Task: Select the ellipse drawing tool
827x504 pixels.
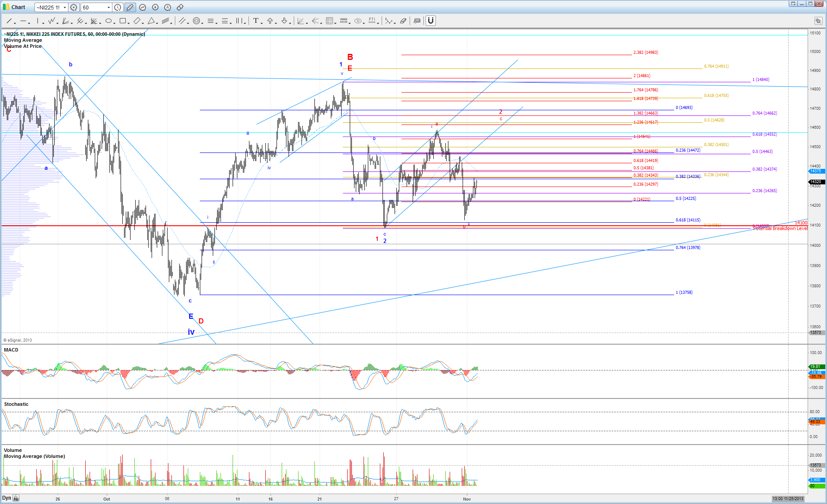Action: pyautogui.click(x=108, y=21)
